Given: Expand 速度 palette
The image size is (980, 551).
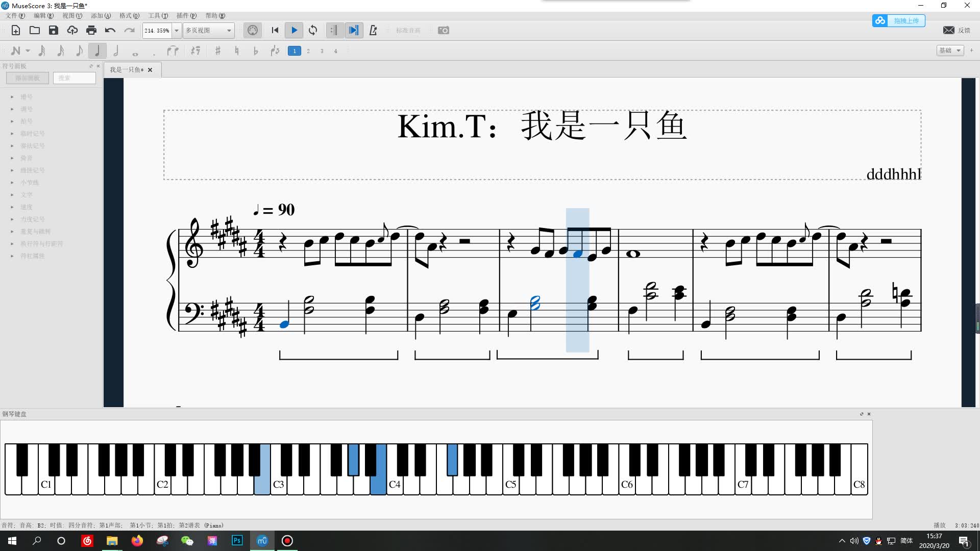Looking at the screenshot, I should [12, 207].
